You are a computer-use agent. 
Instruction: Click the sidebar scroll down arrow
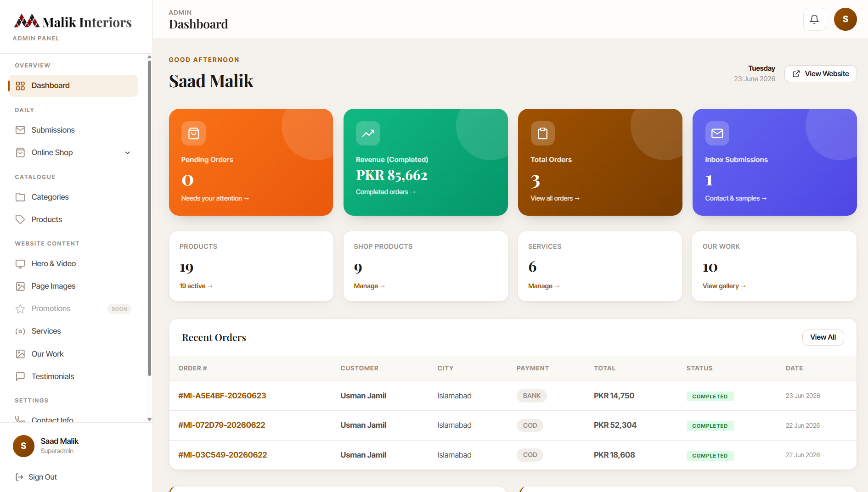[149, 419]
